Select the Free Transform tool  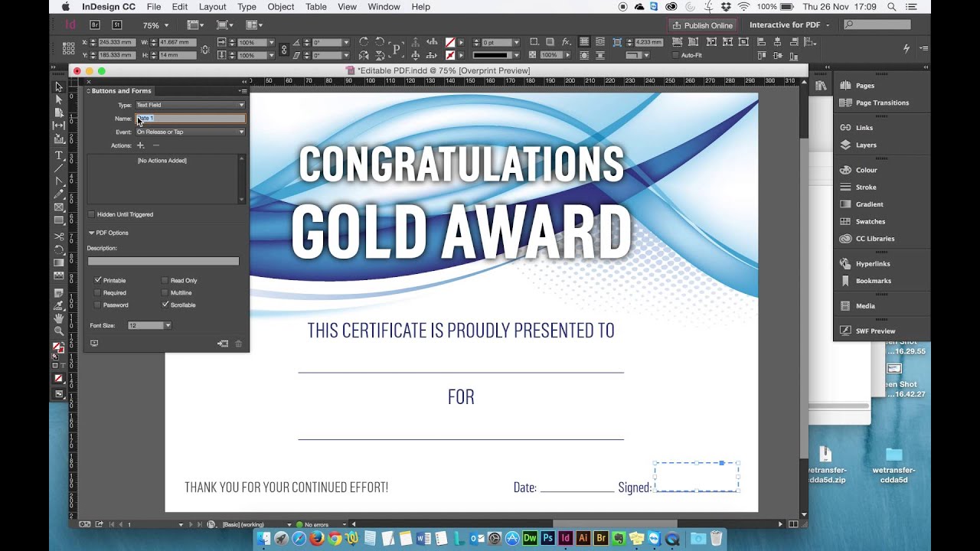point(59,250)
